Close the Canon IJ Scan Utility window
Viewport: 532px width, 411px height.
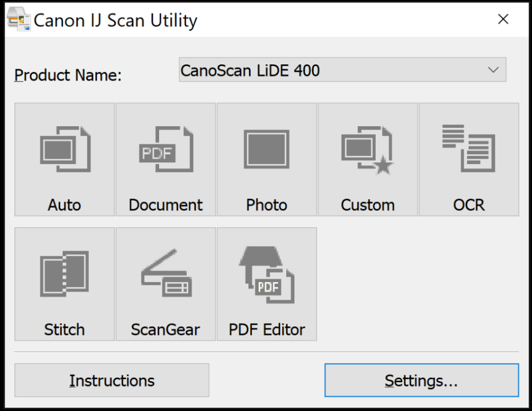click(x=503, y=20)
